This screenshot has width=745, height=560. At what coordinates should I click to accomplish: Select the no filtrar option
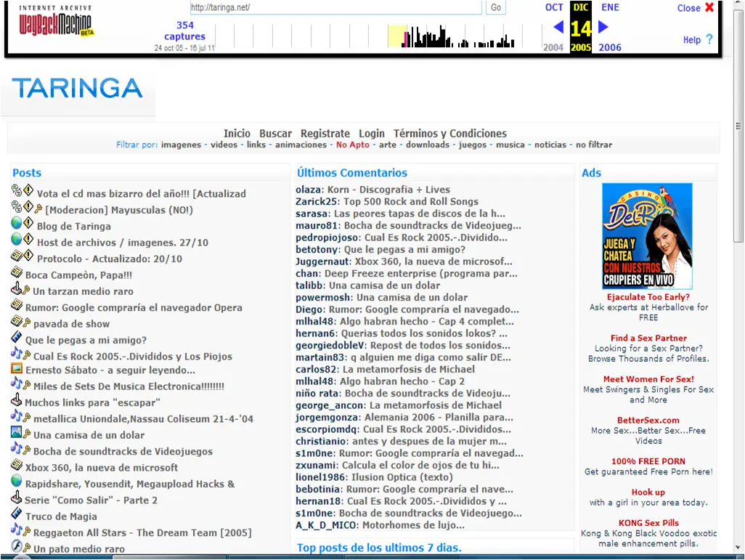pyautogui.click(x=594, y=145)
